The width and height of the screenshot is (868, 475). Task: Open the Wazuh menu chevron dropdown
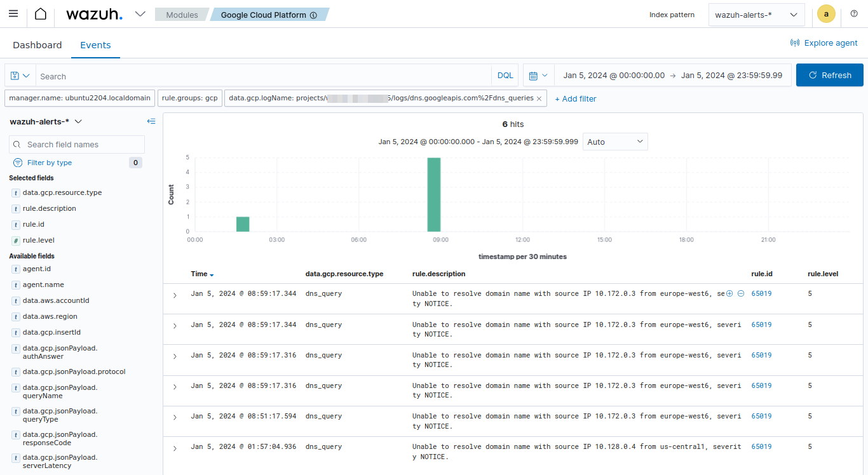(140, 14)
